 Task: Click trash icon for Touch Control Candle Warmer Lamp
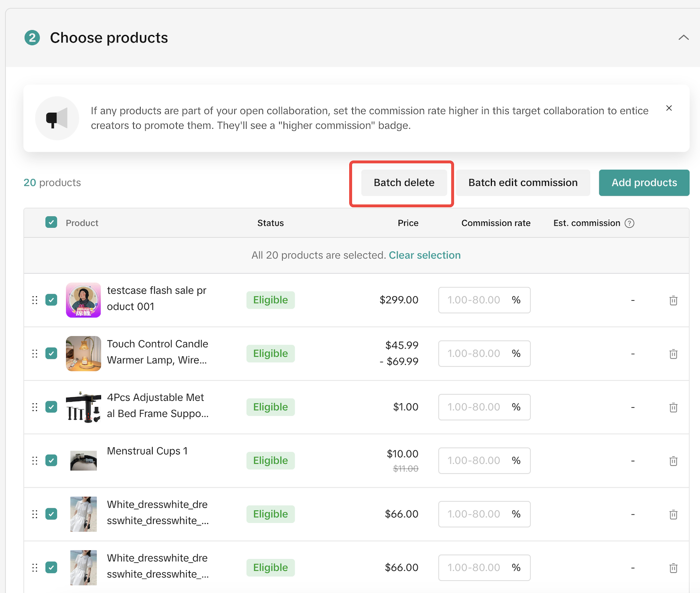pos(673,354)
